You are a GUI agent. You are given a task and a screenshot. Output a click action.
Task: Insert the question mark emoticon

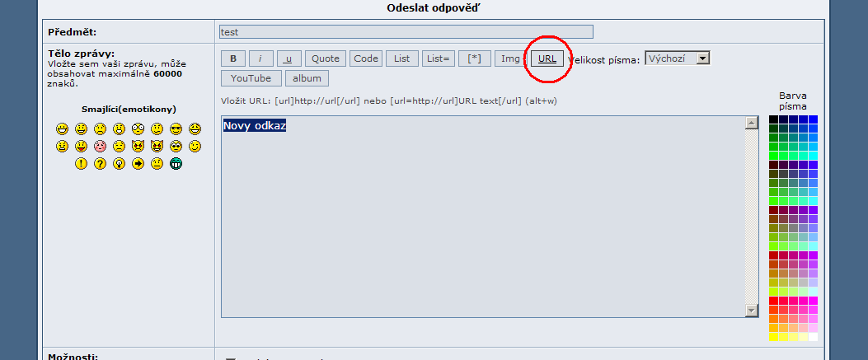pyautogui.click(x=100, y=163)
